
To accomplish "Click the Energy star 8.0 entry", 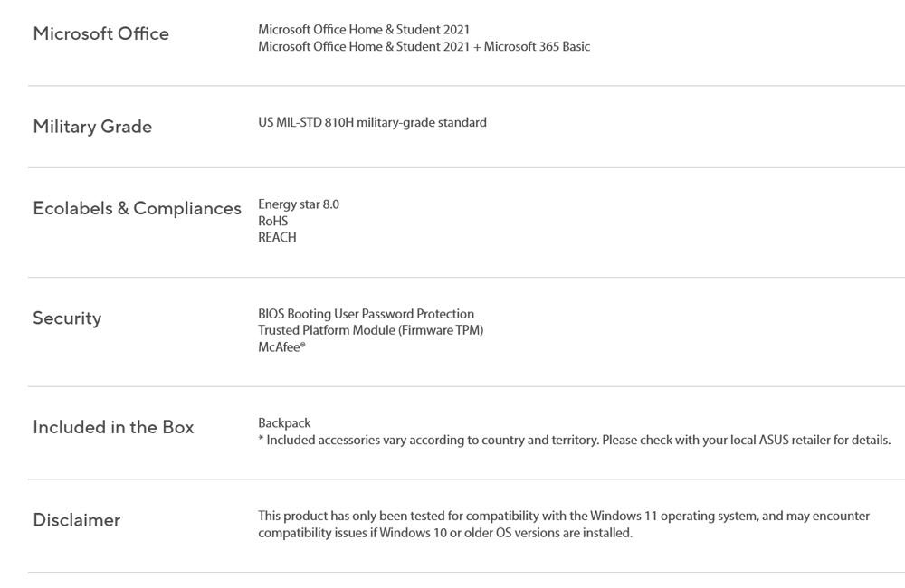I will point(299,204).
